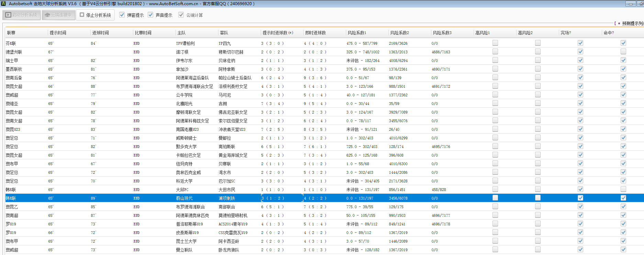Check 命中? box for 诺汀根 row
Screen dimensions: 644x255
click(623, 52)
